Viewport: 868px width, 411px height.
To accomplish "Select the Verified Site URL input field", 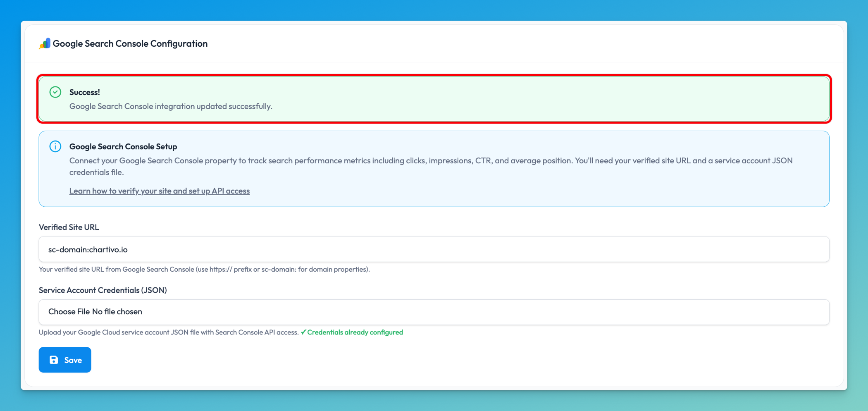I will click(x=434, y=249).
